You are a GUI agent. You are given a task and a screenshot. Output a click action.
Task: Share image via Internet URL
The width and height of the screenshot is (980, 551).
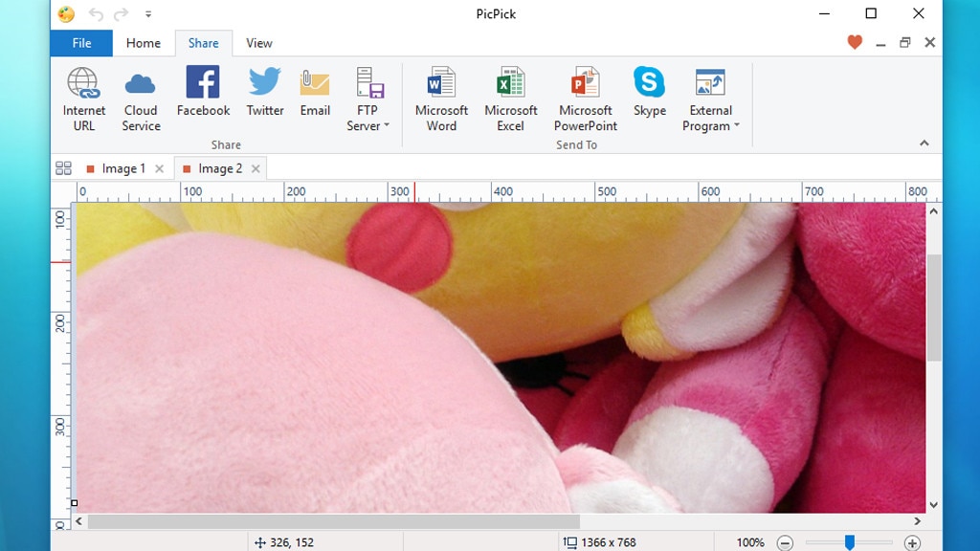(x=84, y=99)
